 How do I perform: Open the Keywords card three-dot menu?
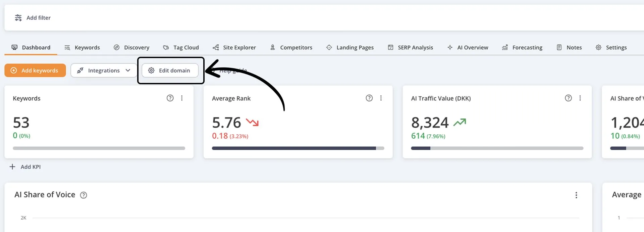pos(182,98)
